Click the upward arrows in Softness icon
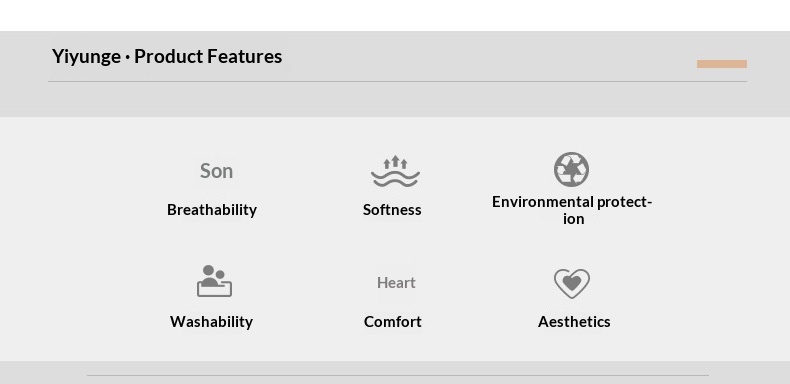Image resolution: width=790 pixels, height=384 pixels. 395,162
